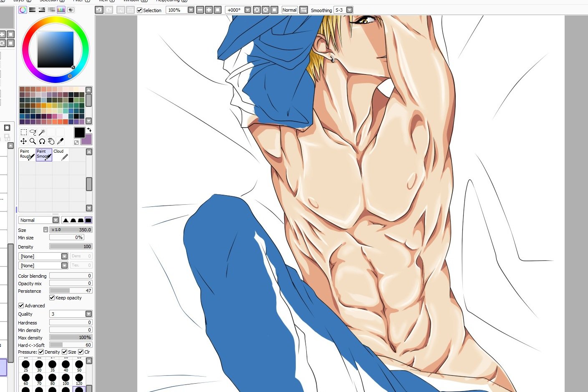Show the HSV slider panel
This screenshot has width=588, height=392.
click(x=42, y=10)
